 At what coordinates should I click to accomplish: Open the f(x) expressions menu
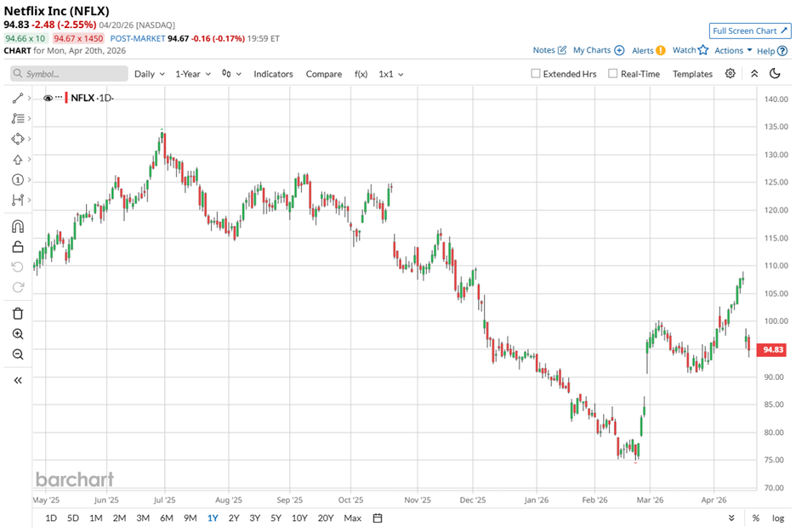pyautogui.click(x=361, y=74)
